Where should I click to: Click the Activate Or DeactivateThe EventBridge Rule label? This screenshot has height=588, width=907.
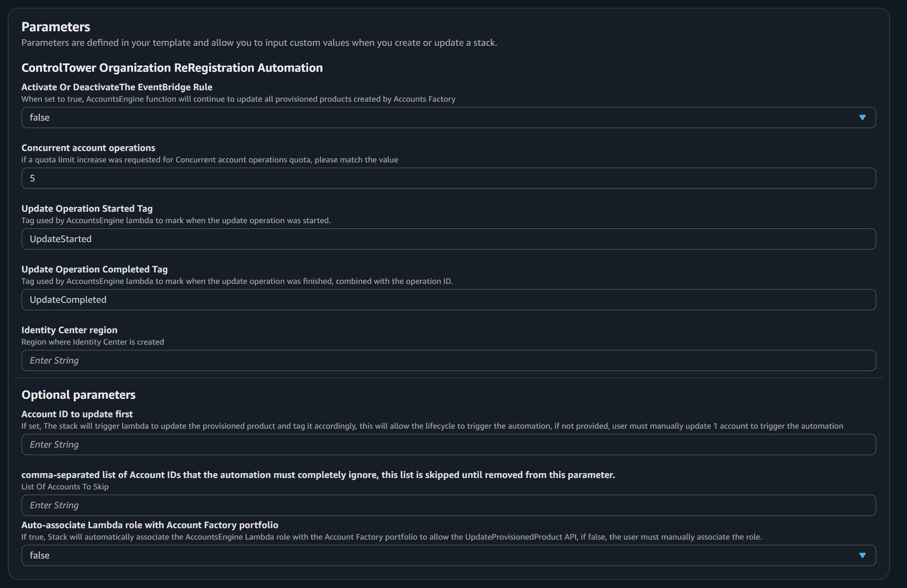click(117, 87)
